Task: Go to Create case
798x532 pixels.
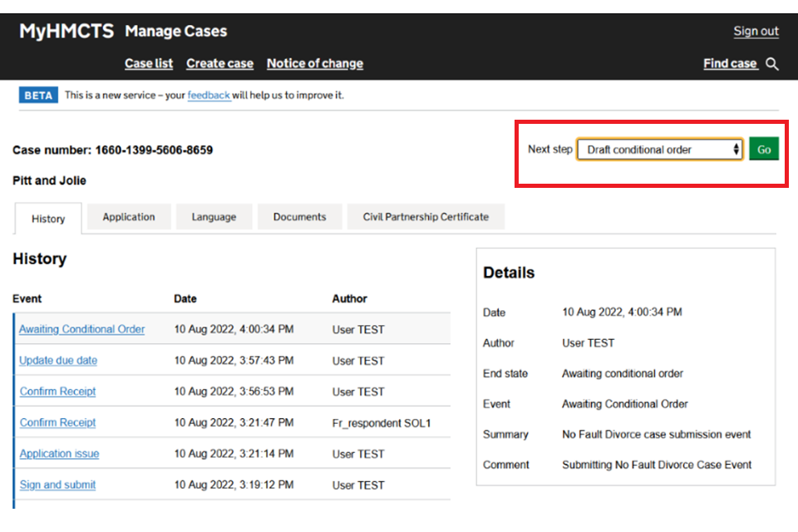Action: pos(219,63)
